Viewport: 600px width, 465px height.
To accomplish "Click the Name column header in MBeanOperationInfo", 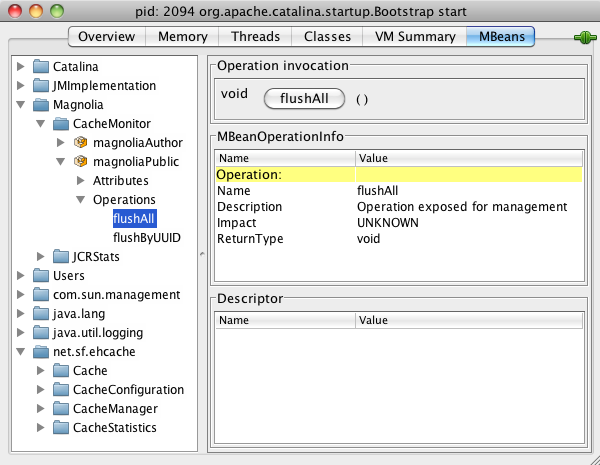I will (x=285, y=158).
